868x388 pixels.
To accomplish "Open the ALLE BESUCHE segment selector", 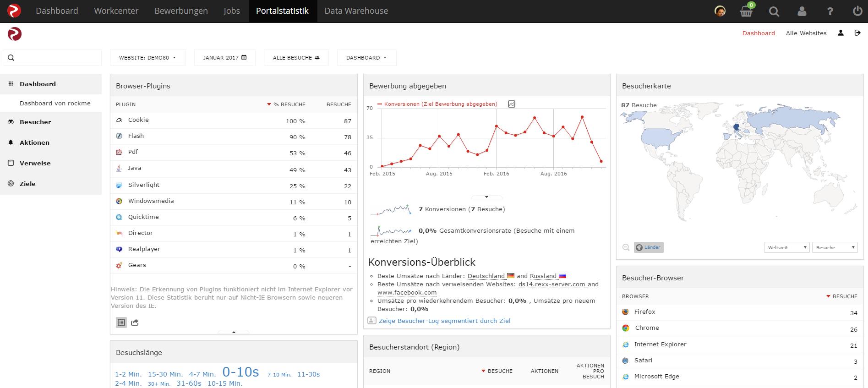I will click(296, 58).
